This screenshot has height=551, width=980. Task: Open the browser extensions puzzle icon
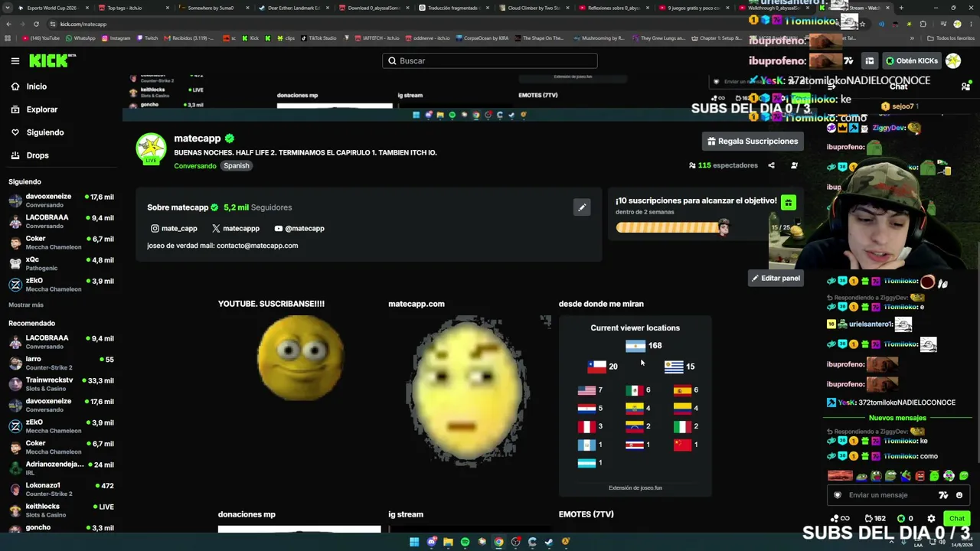pos(923,24)
